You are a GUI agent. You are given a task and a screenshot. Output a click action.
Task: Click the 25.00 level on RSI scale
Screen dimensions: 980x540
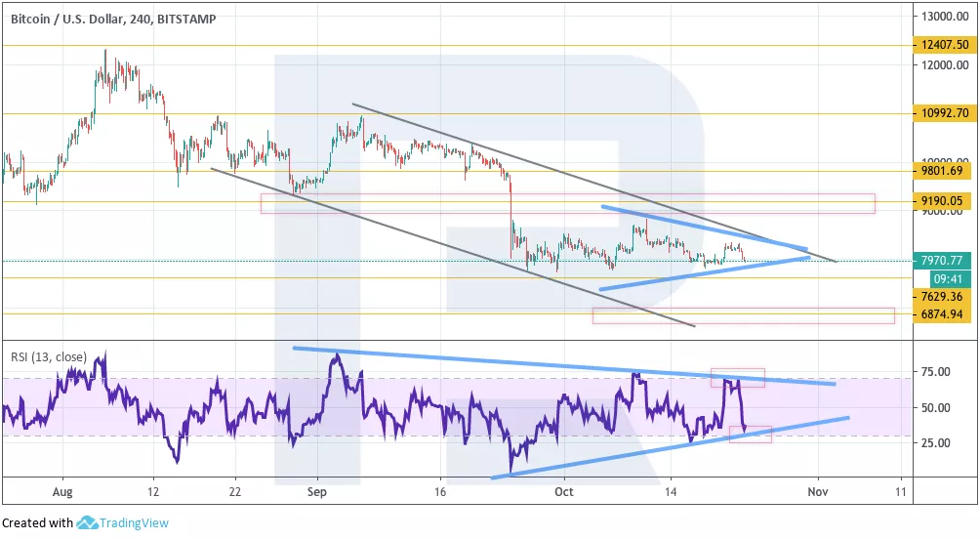[x=936, y=442]
